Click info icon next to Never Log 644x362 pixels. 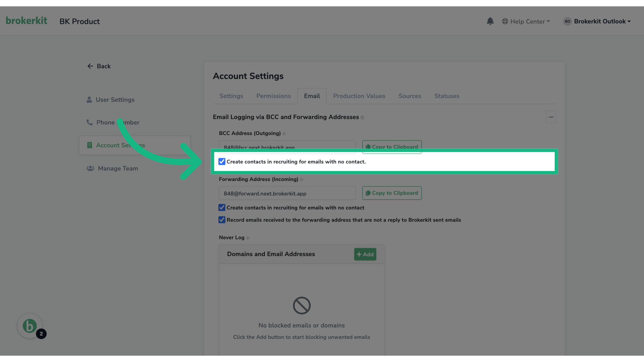[x=248, y=238]
